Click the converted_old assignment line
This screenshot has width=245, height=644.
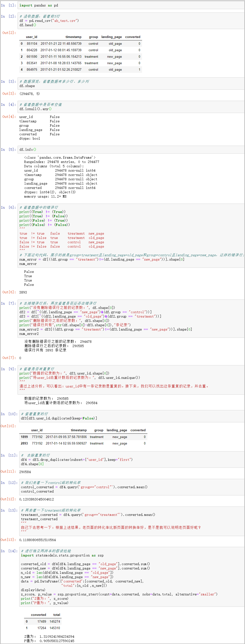click(86, 564)
